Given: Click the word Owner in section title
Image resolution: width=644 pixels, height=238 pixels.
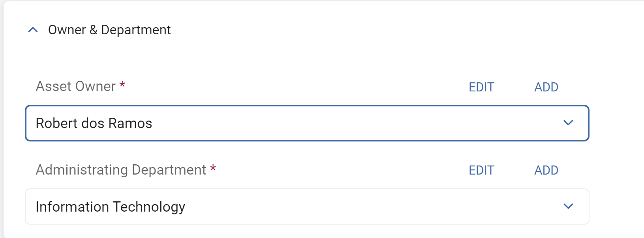Looking at the screenshot, I should point(67,30).
